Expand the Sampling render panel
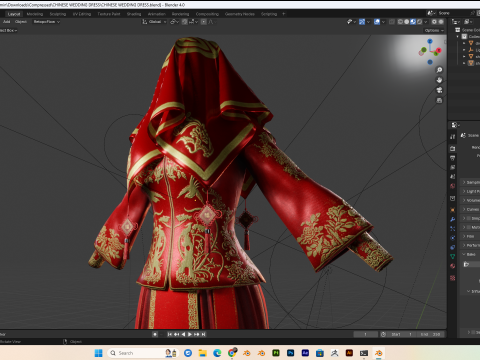480x360 pixels. click(471, 182)
